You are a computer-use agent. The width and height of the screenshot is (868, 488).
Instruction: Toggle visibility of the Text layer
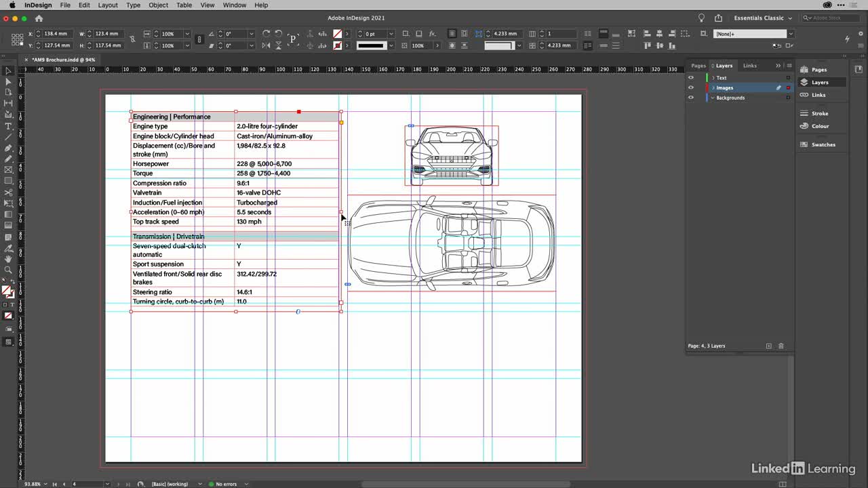[x=691, y=78]
